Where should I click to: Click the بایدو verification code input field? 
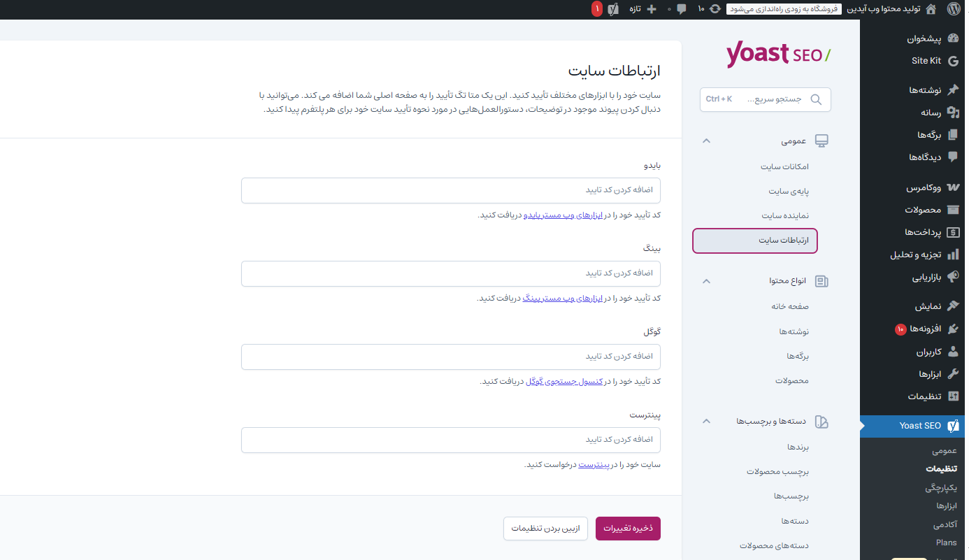coord(450,190)
